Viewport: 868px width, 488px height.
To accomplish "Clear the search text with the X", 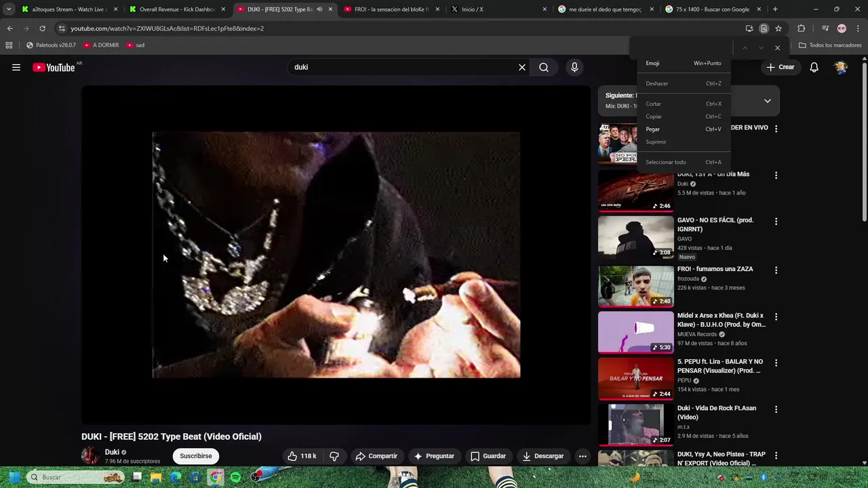I will click(522, 67).
